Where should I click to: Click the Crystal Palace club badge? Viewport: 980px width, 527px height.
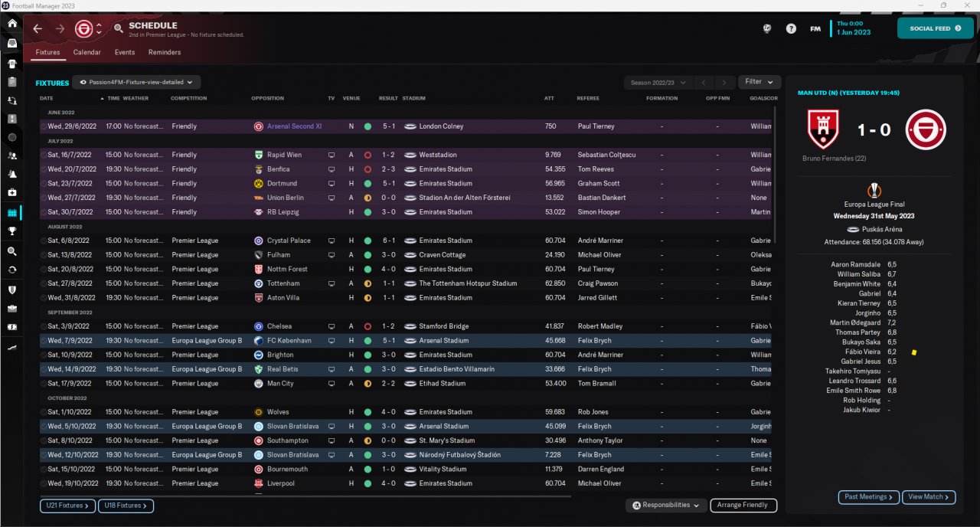(259, 241)
